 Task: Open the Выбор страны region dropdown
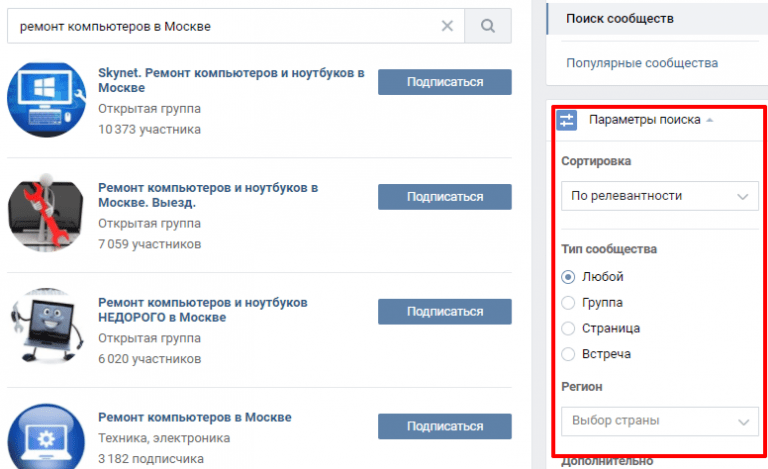660,421
